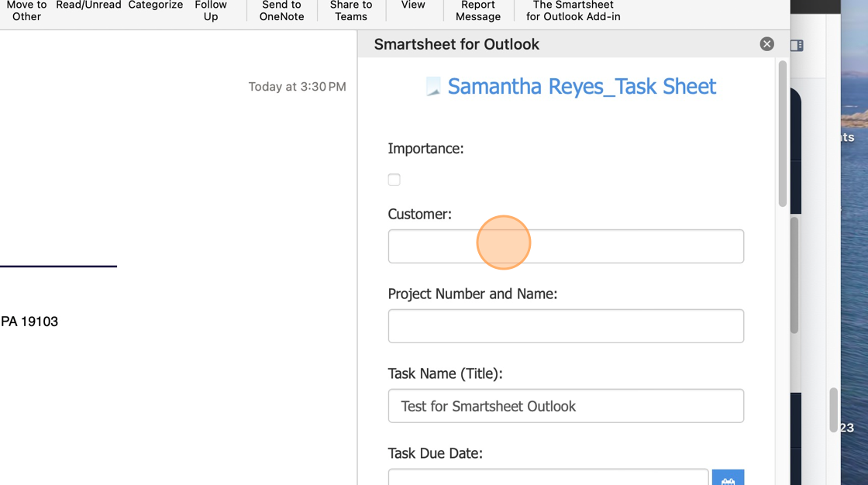This screenshot has height=485, width=868.
Task: Toggle the sidebar panel icon right of the pane
Action: 797,46
